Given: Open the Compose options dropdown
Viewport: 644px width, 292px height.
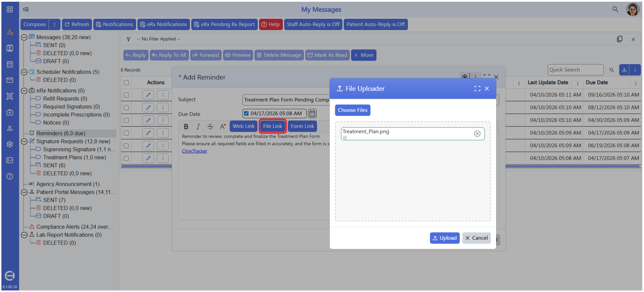Looking at the screenshot, I should click(x=55, y=24).
